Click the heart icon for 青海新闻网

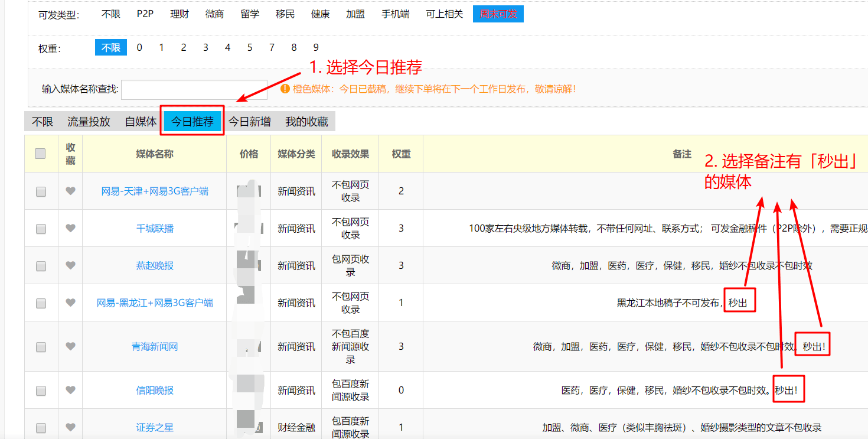(70, 346)
